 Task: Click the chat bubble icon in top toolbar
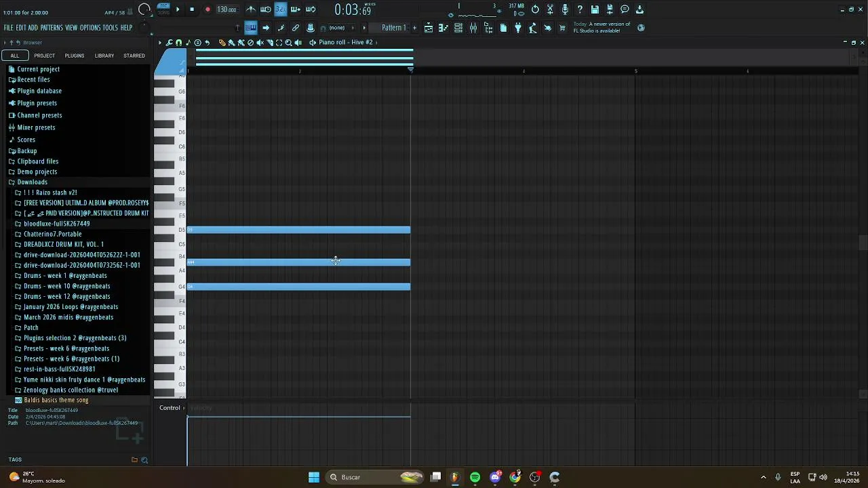[x=625, y=9]
